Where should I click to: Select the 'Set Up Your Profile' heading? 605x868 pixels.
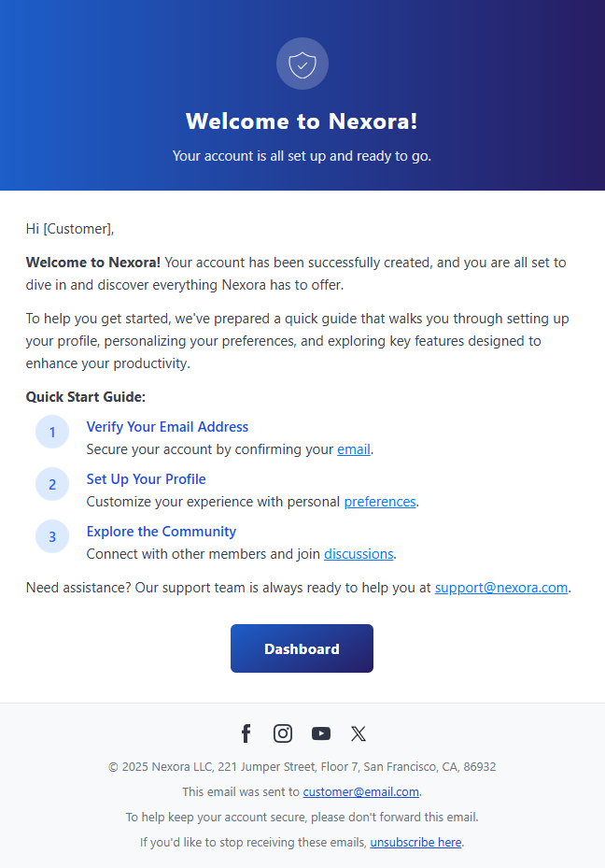point(147,479)
